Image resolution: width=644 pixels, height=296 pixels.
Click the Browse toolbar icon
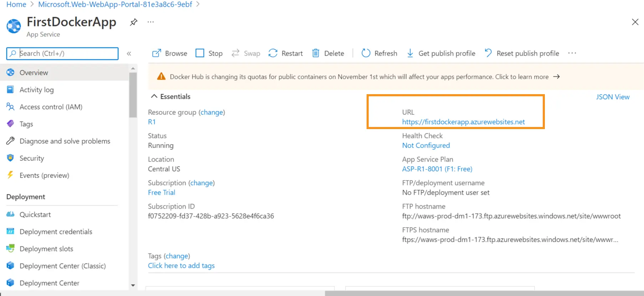[157, 53]
